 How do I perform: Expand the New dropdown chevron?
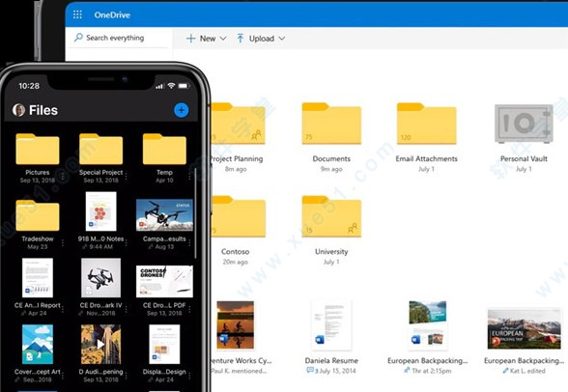tap(223, 39)
